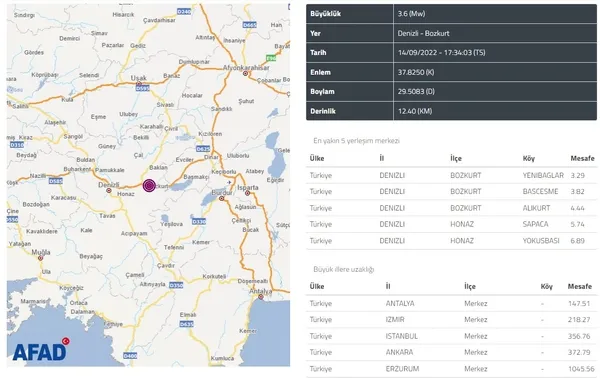
Task: Click the Pamukkale label on map
Action: [109, 170]
